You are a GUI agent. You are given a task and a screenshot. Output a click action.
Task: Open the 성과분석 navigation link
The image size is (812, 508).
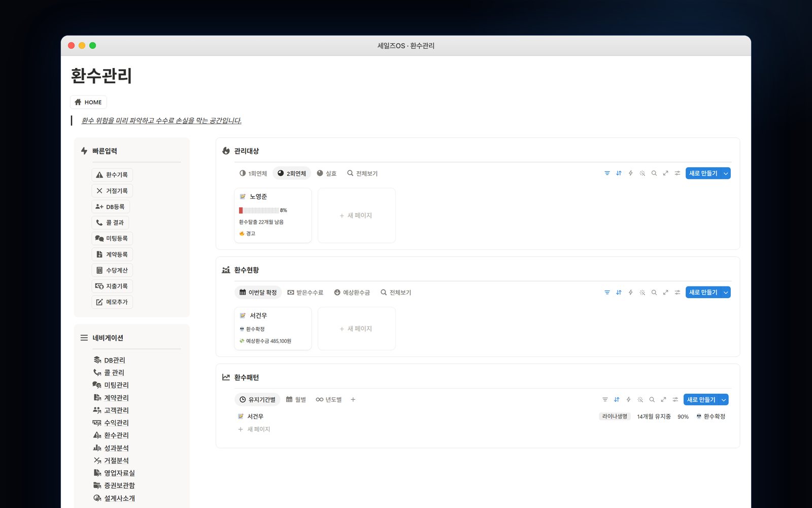(x=111, y=448)
